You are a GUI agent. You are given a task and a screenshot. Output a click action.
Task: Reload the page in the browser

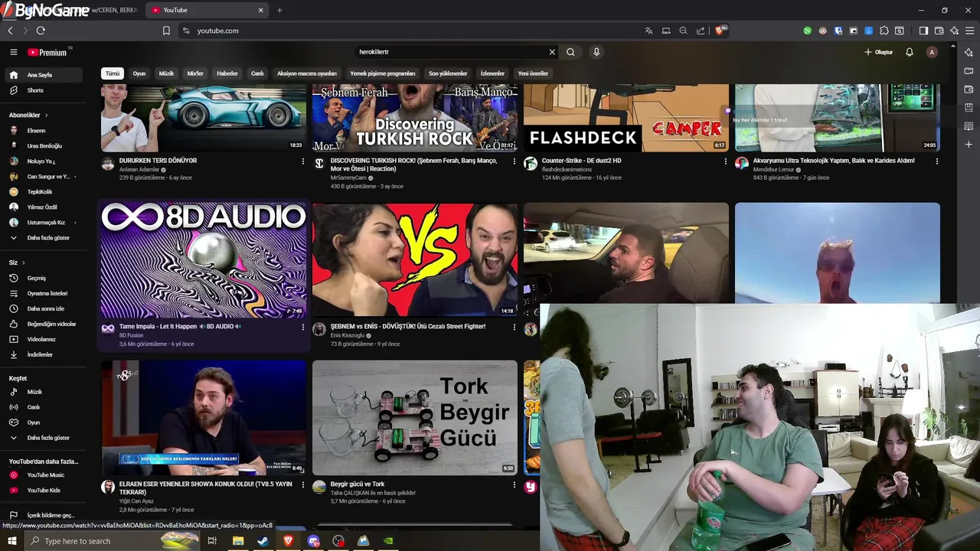(41, 31)
